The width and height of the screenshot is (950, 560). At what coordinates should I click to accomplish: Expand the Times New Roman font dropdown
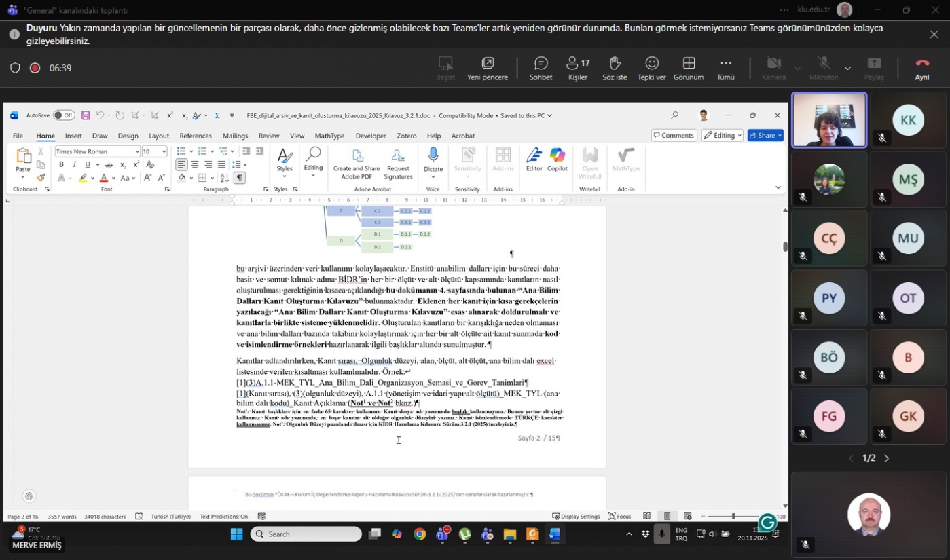(x=137, y=151)
